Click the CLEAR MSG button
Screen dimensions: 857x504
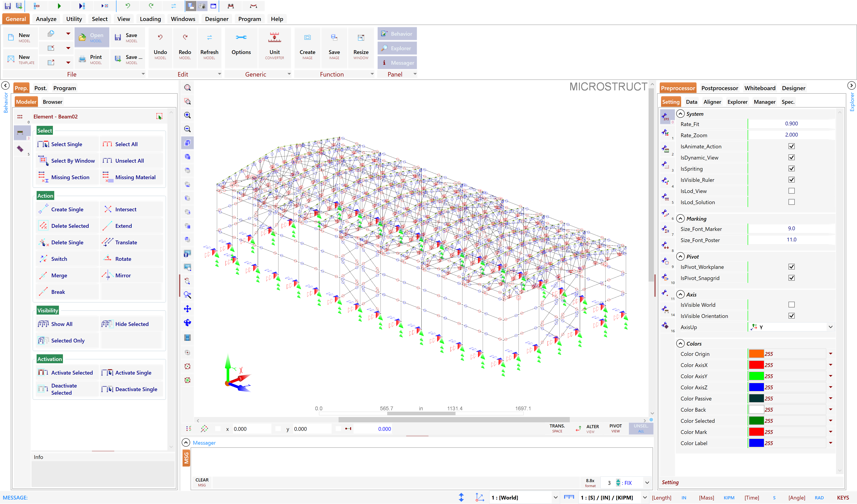[x=202, y=482]
